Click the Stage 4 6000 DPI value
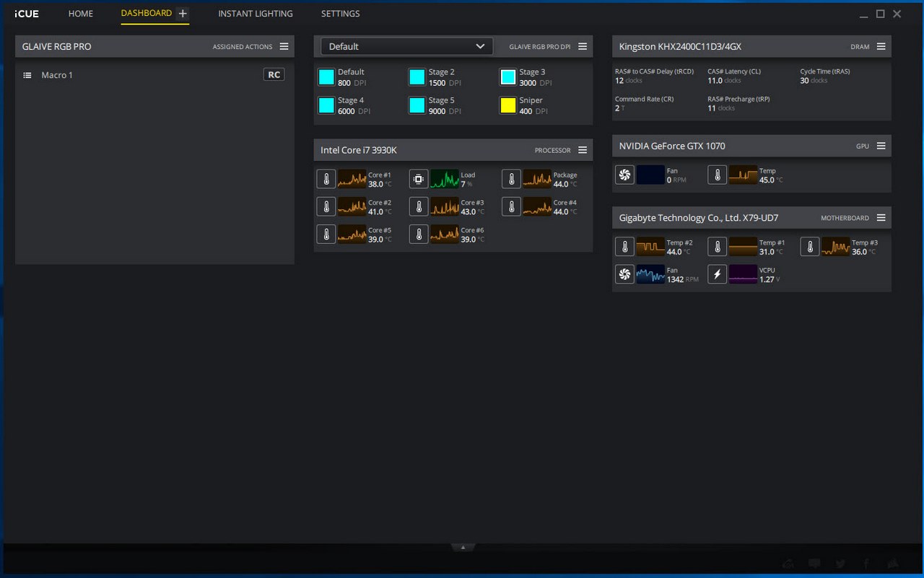Viewport: 924px width, 578px height. point(354,112)
